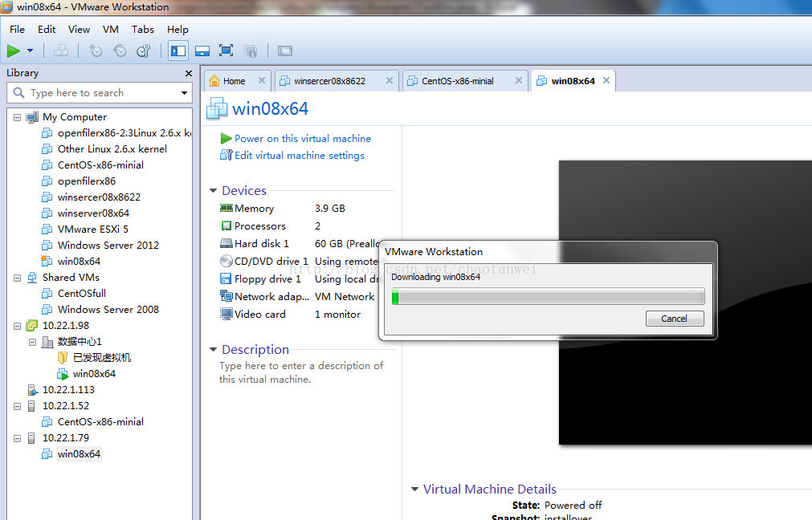The width and height of the screenshot is (812, 520).
Task: Toggle the library sidebar view icon
Action: (x=178, y=51)
